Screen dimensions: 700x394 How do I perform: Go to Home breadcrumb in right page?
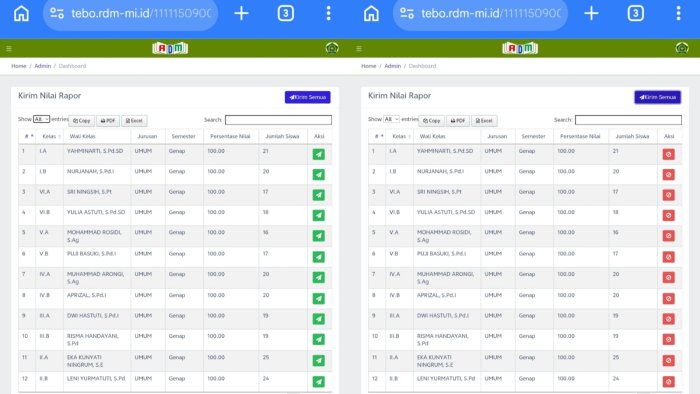pyautogui.click(x=369, y=66)
